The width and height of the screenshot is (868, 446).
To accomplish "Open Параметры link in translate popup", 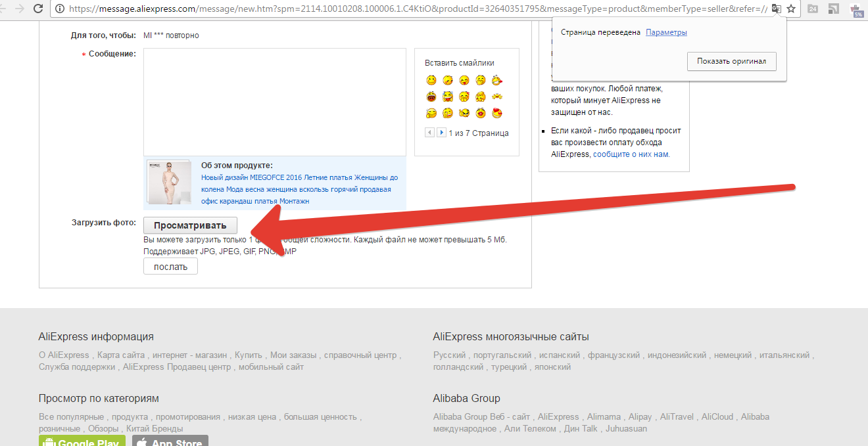I will point(666,32).
